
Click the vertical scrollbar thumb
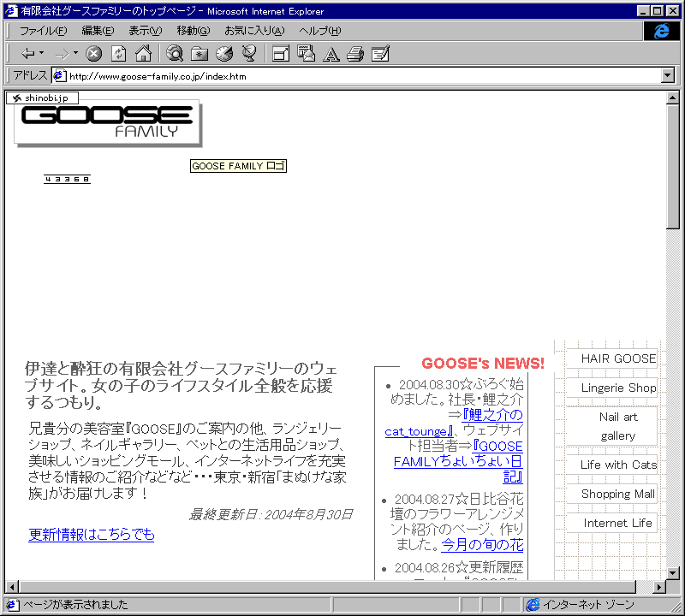point(673,166)
